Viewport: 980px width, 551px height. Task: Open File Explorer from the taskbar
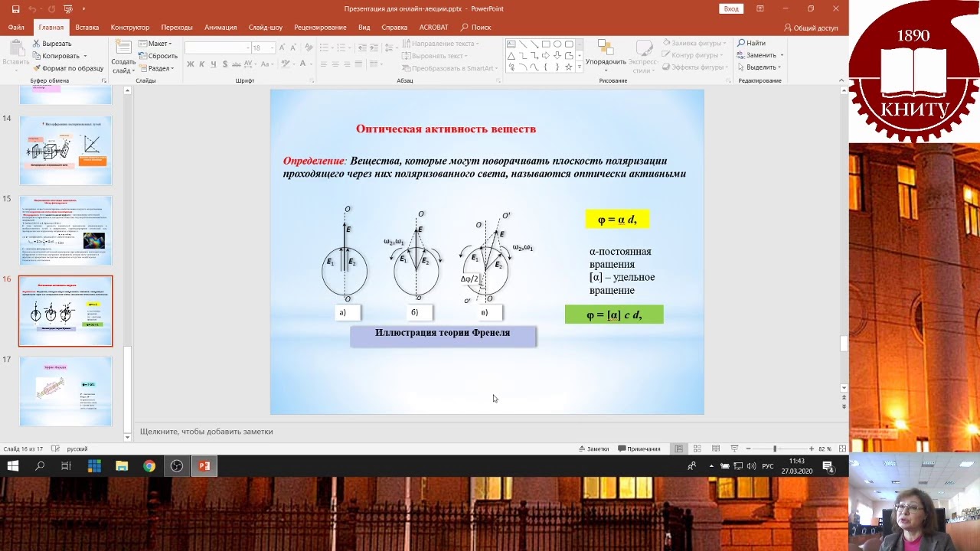pos(122,465)
